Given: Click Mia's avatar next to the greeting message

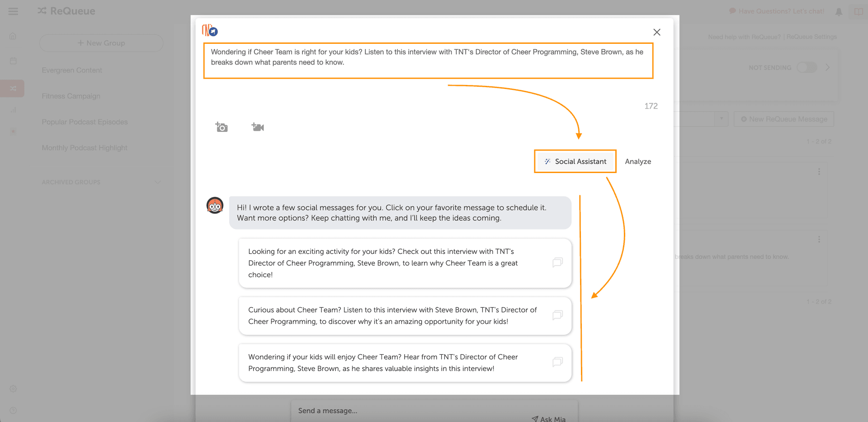Looking at the screenshot, I should tap(214, 205).
